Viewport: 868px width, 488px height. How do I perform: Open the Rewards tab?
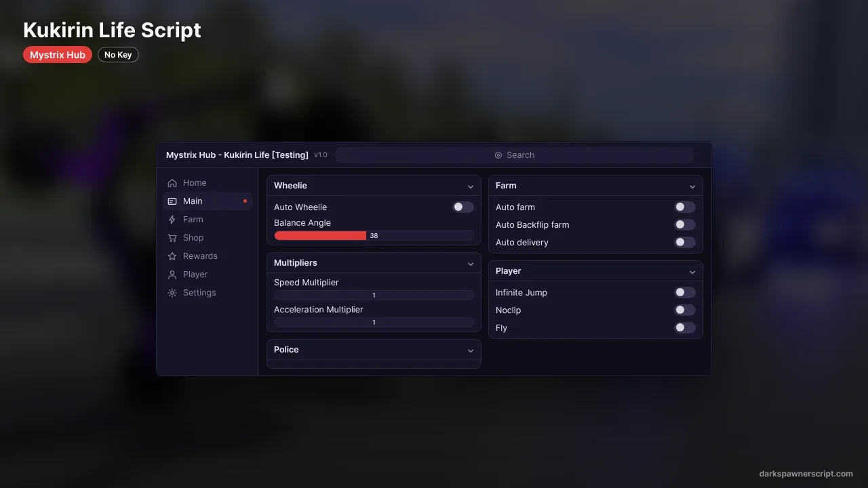(208, 256)
